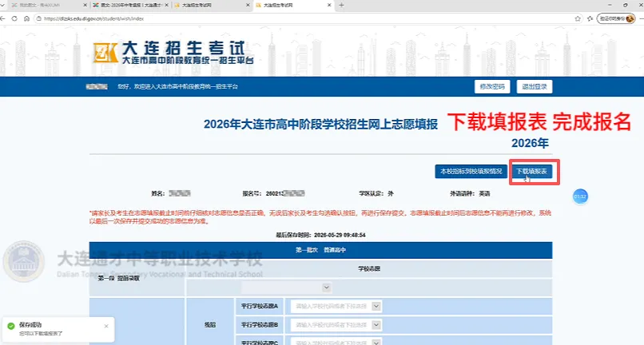644x345 pixels.
Task: Click the 学区认定: 外 text
Action: 376,193
